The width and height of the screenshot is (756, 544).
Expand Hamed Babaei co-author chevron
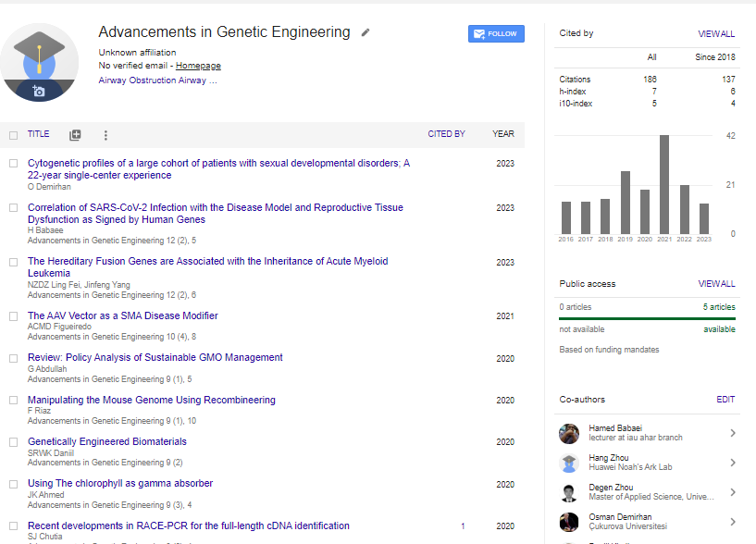(732, 433)
